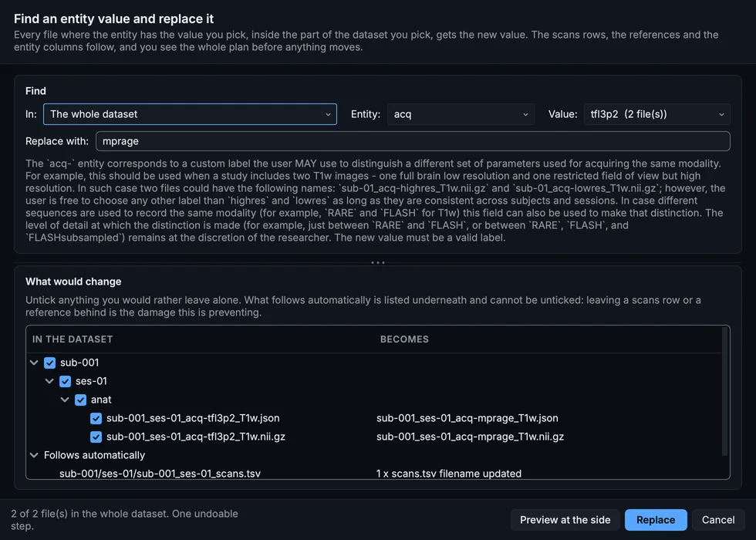This screenshot has width=756, height=540.
Task: Collapse the anat folder node
Action: tap(65, 400)
